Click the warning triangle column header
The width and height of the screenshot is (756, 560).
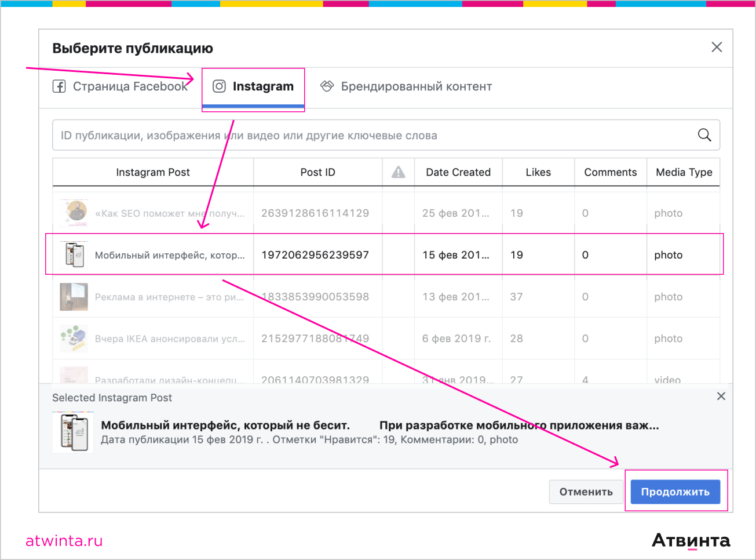pyautogui.click(x=399, y=172)
